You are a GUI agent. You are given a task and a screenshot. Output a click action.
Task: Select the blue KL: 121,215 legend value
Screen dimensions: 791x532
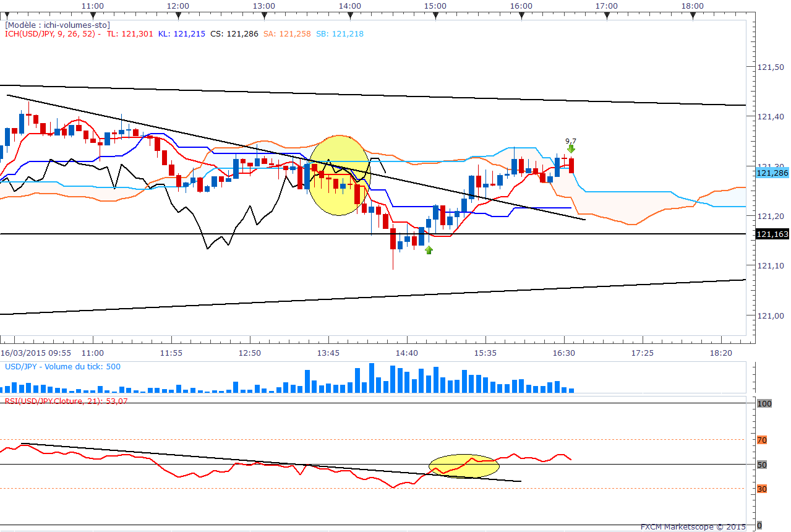coord(182,34)
